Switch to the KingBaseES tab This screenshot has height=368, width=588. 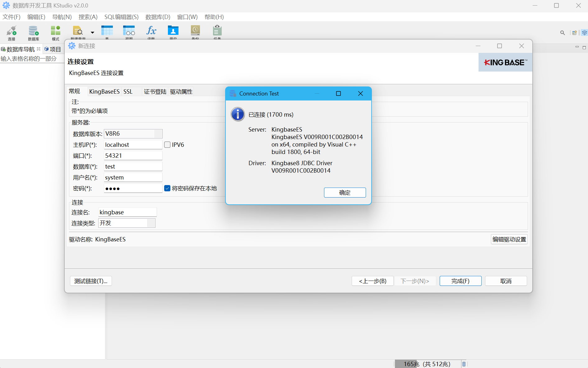tap(104, 91)
